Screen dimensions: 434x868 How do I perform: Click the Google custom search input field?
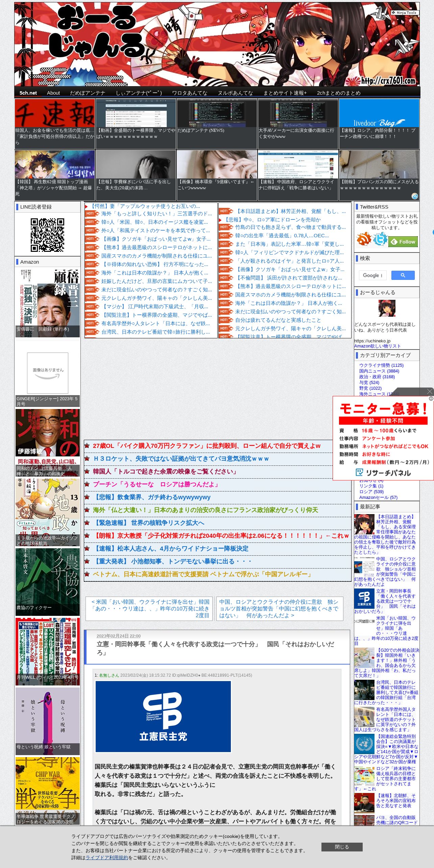point(372,275)
